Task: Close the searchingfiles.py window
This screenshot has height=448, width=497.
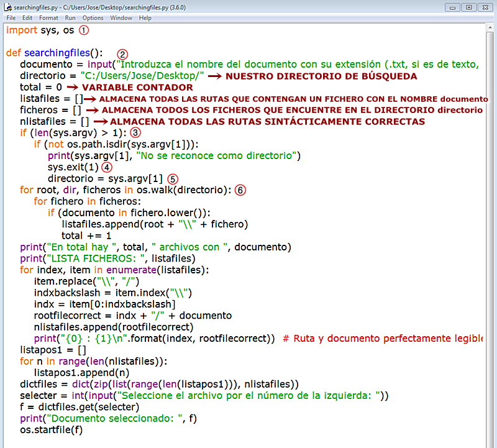Action: tap(485, 7)
